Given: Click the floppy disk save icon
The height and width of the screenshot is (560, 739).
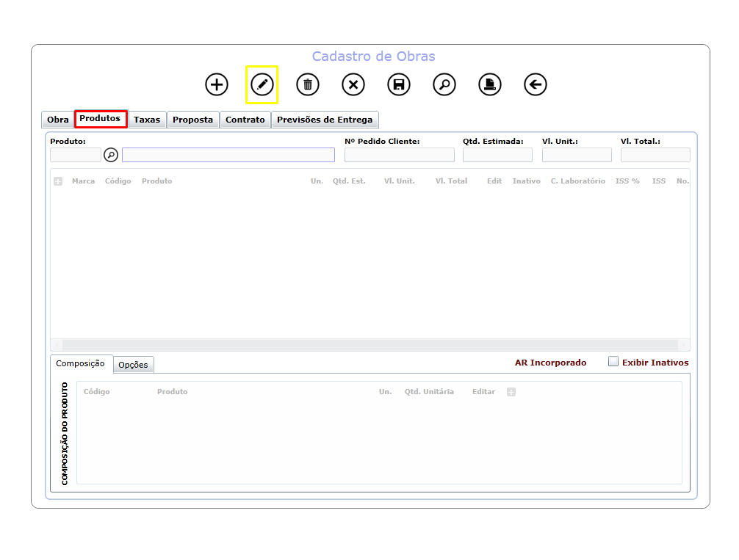Looking at the screenshot, I should point(399,85).
